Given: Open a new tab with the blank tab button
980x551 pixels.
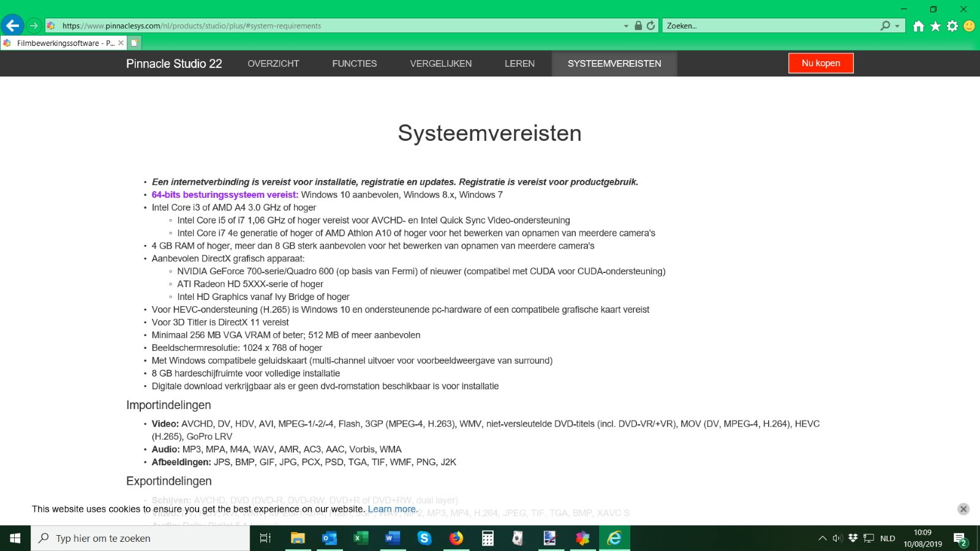Looking at the screenshot, I should pos(134,43).
